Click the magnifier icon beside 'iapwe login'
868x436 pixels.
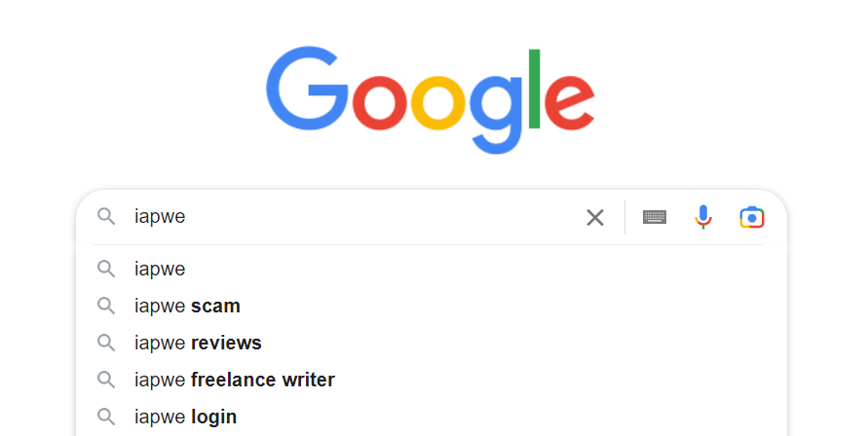(x=106, y=417)
